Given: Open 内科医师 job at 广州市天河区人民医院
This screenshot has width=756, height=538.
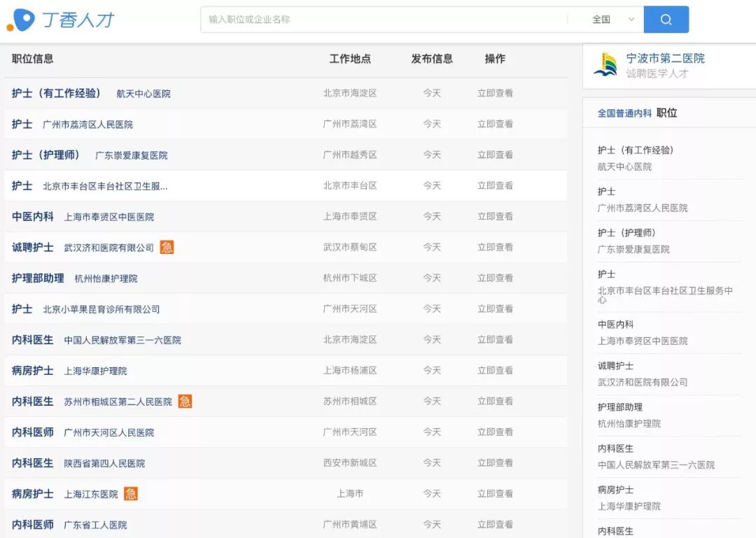Looking at the screenshot, I should click(x=33, y=432).
